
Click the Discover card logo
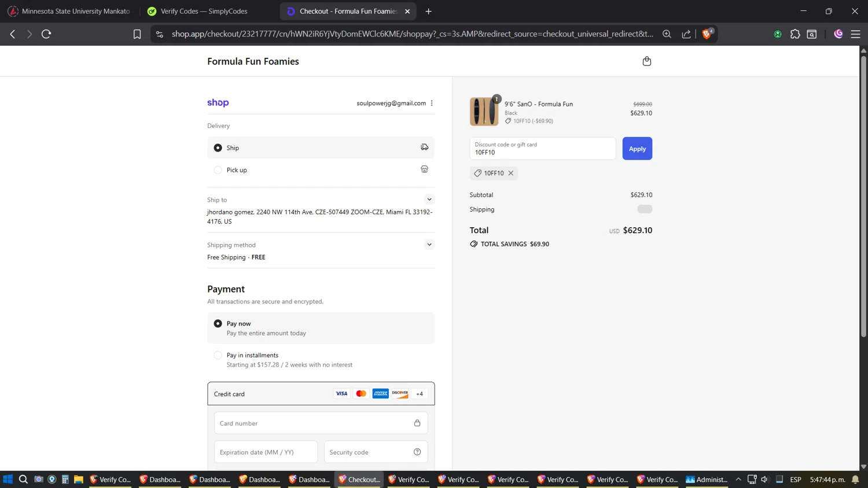(400, 394)
